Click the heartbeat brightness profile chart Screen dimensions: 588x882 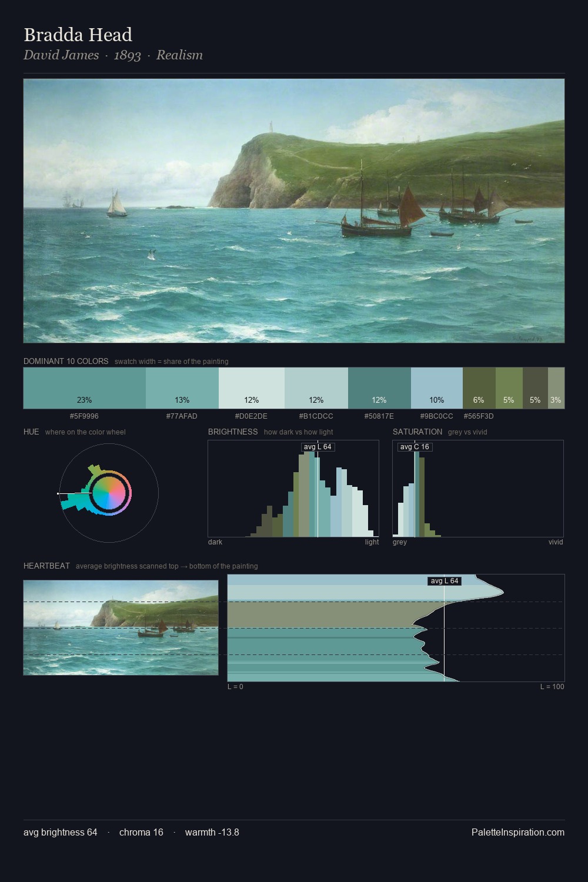coord(396,628)
